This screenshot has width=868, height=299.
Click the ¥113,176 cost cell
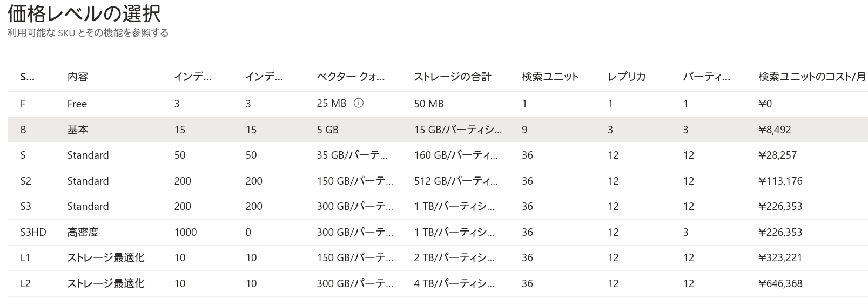[780, 181]
